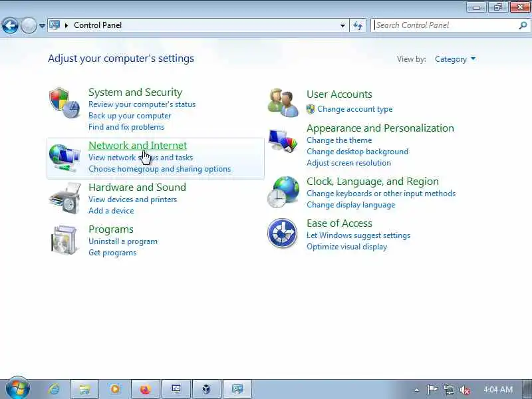Click Change display language
Screen dimensions: 532x399
pyautogui.click(x=351, y=205)
